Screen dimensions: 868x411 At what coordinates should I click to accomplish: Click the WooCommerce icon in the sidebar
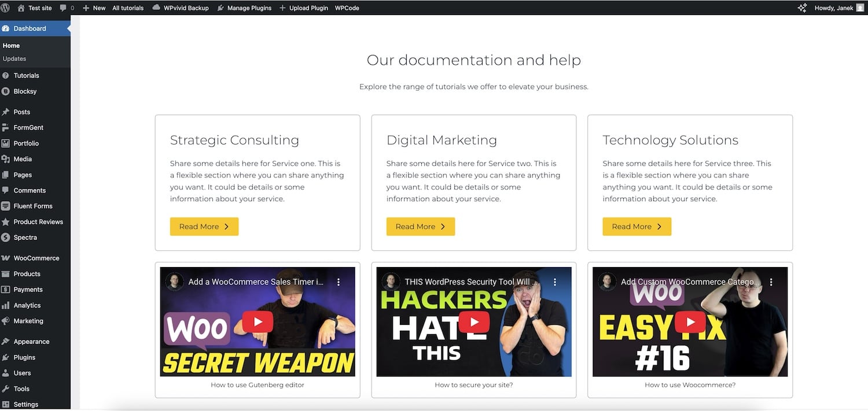6,258
